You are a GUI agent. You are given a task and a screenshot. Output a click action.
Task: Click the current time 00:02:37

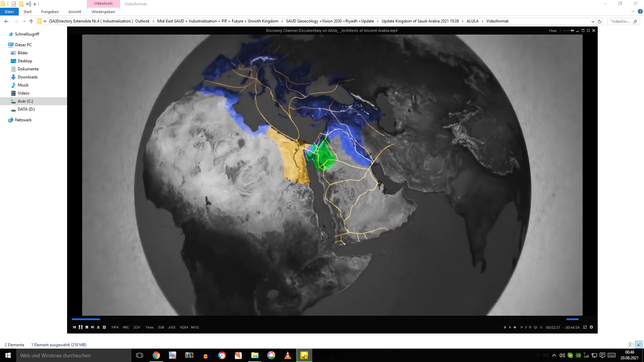tap(553, 327)
